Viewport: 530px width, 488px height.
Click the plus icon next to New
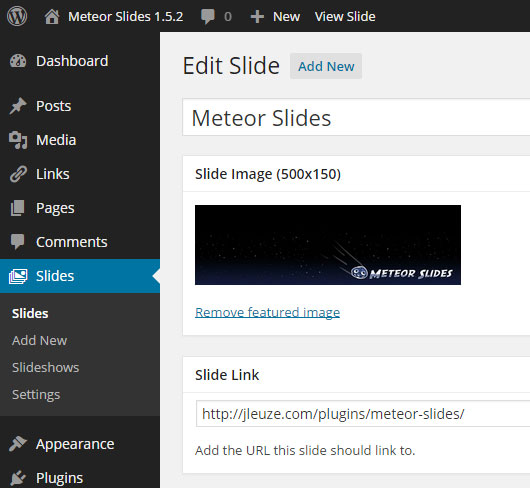point(257,17)
